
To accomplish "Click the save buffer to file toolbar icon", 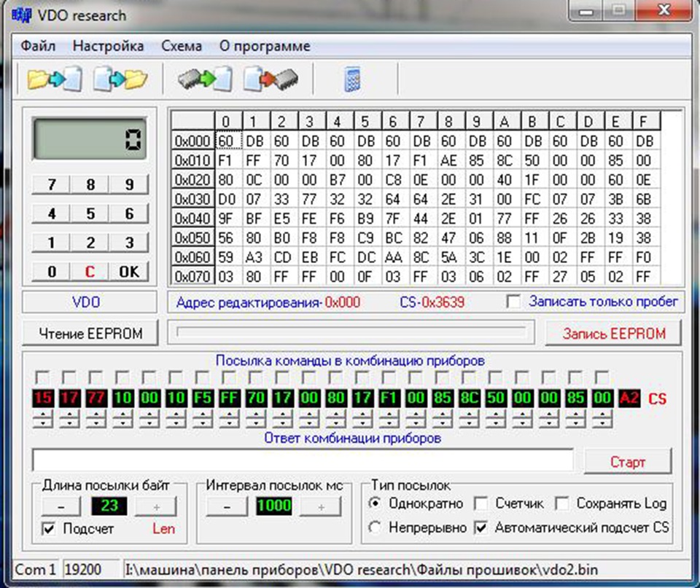I will [120, 79].
